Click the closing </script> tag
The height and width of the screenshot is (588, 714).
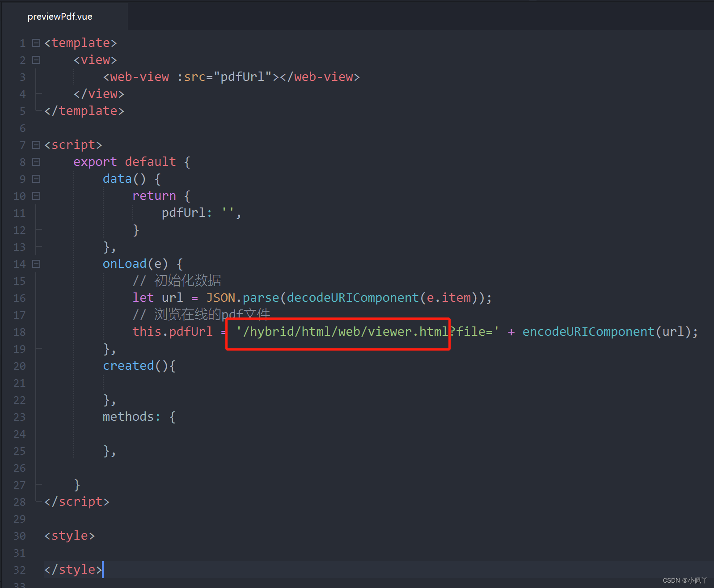click(x=77, y=502)
